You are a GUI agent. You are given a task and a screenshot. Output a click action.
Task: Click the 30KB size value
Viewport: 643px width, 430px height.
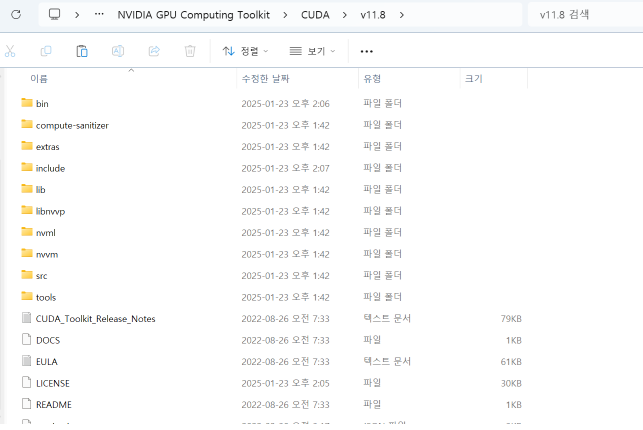pos(511,383)
